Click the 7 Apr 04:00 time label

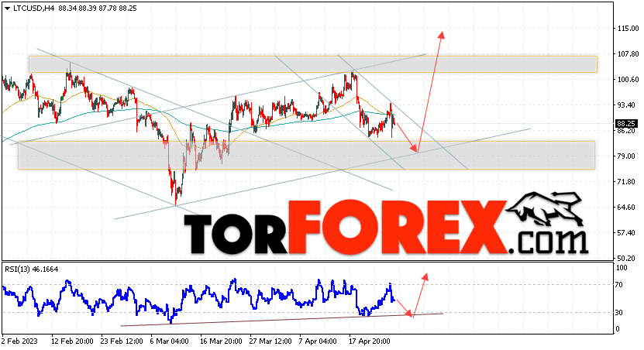pos(319,341)
